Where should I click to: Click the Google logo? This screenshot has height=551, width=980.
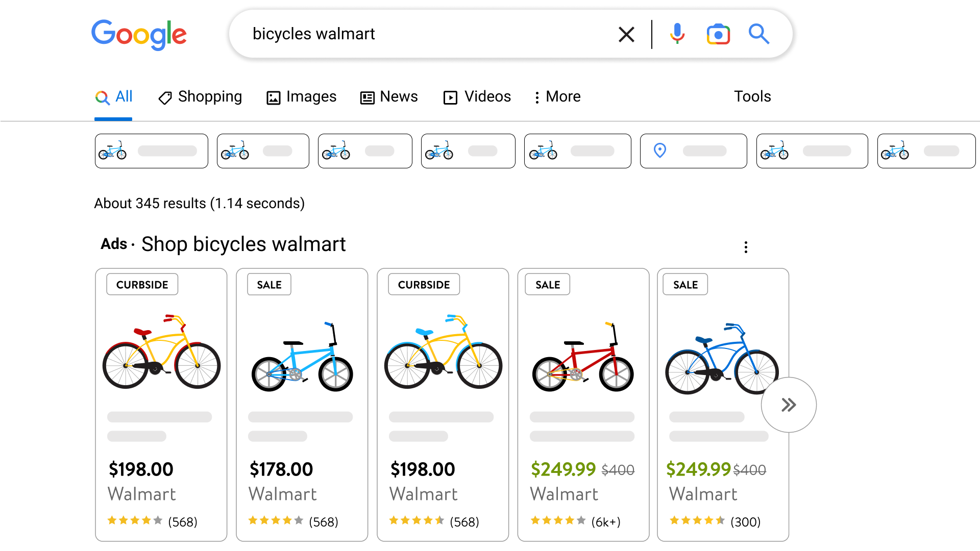click(139, 34)
